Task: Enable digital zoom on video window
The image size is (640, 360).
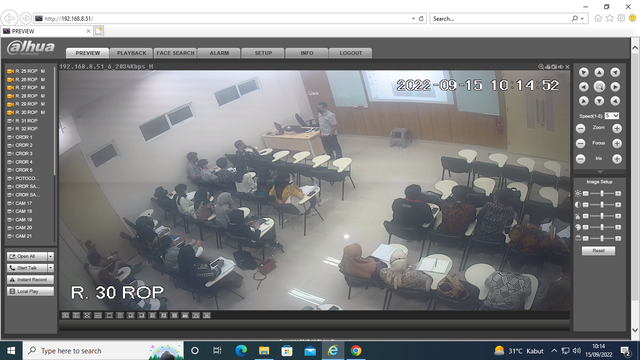Action: 541,67
